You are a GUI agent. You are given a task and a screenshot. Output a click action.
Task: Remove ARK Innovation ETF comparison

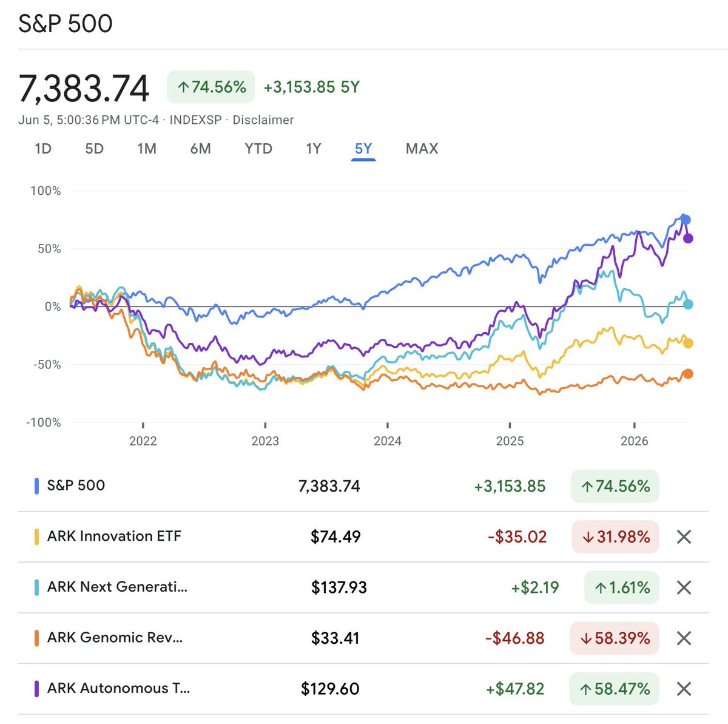pos(684,537)
